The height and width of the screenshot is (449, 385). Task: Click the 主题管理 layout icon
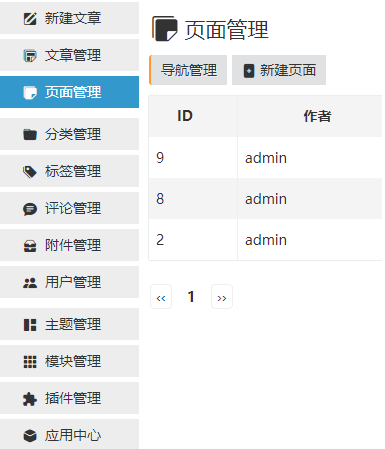30,324
